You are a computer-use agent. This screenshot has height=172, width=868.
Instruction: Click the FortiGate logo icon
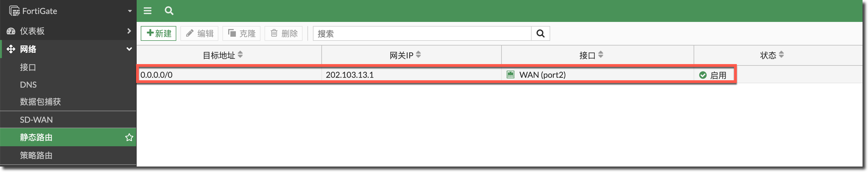pyautogui.click(x=14, y=11)
